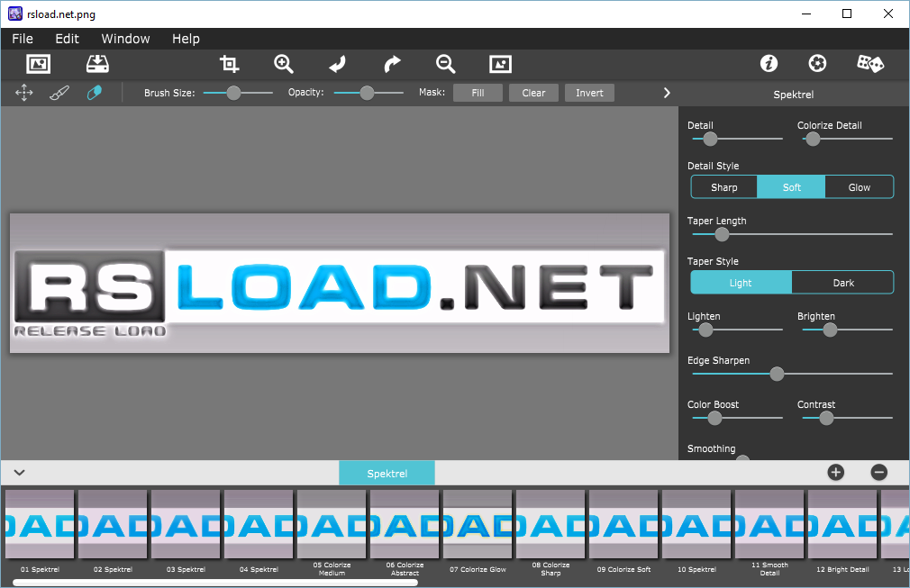The width and height of the screenshot is (910, 588).
Task: Select the mask brush tool
Action: [x=59, y=93]
